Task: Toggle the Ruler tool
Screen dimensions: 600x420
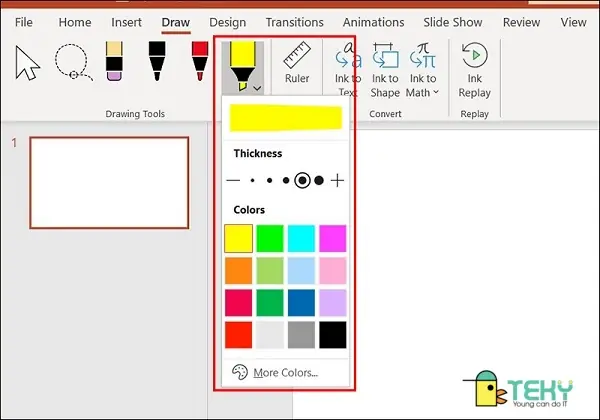Action: click(x=297, y=63)
